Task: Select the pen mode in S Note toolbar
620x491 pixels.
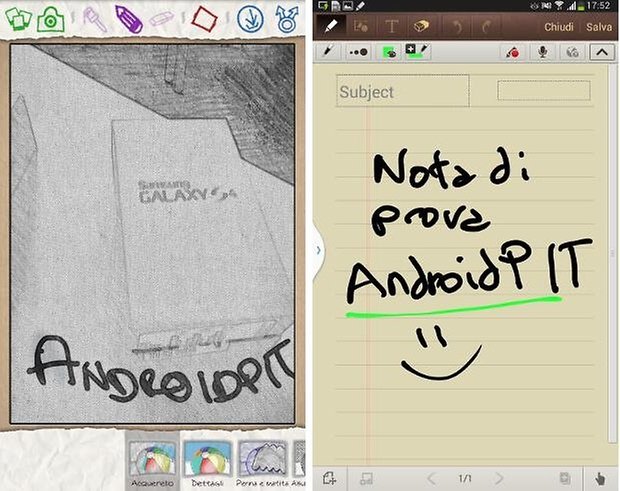Action: (x=330, y=26)
